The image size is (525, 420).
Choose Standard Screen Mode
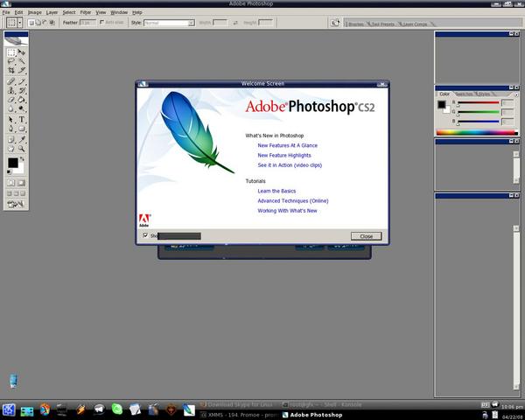[x=10, y=193]
